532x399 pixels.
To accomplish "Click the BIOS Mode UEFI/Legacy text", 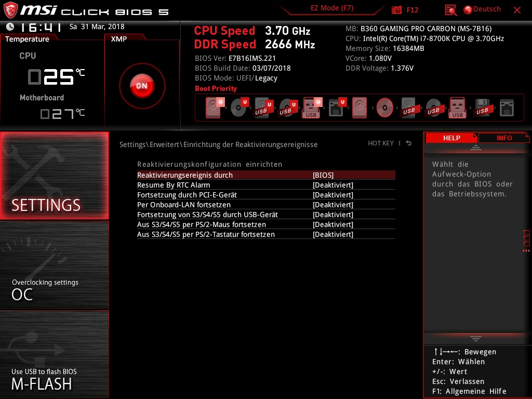I will pyautogui.click(x=236, y=78).
